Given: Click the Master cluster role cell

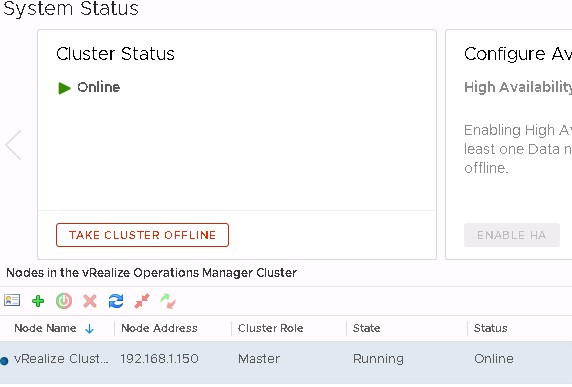Looking at the screenshot, I should (259, 359).
